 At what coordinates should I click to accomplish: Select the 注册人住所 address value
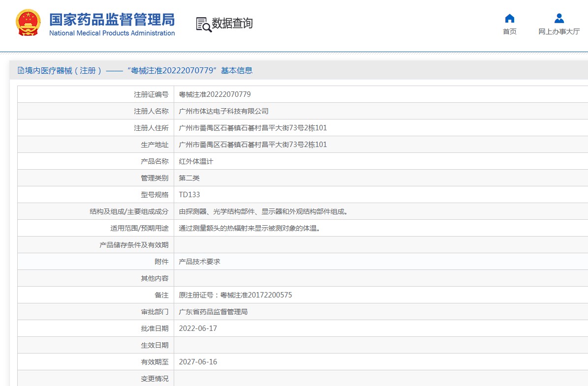point(253,128)
